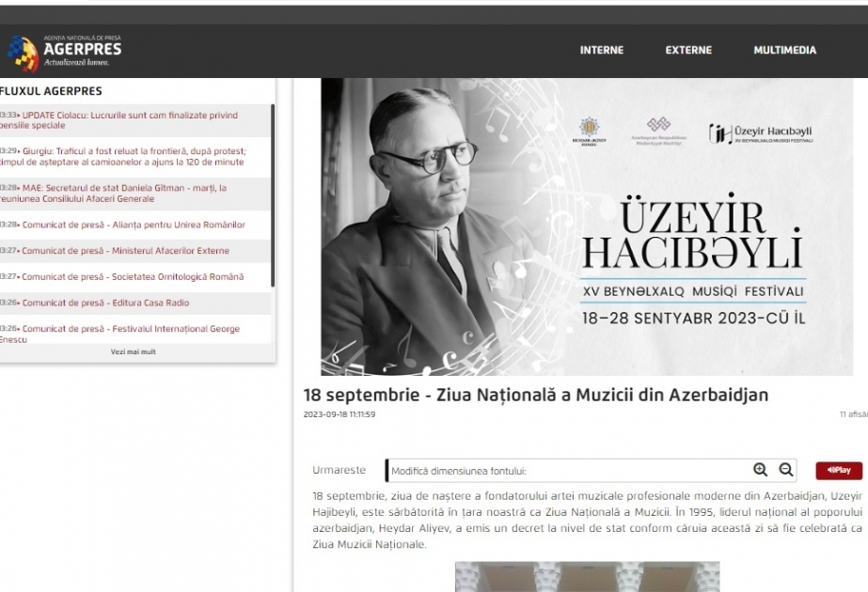Click the Heydar Aliyev Foundation logo in banner

point(589,132)
